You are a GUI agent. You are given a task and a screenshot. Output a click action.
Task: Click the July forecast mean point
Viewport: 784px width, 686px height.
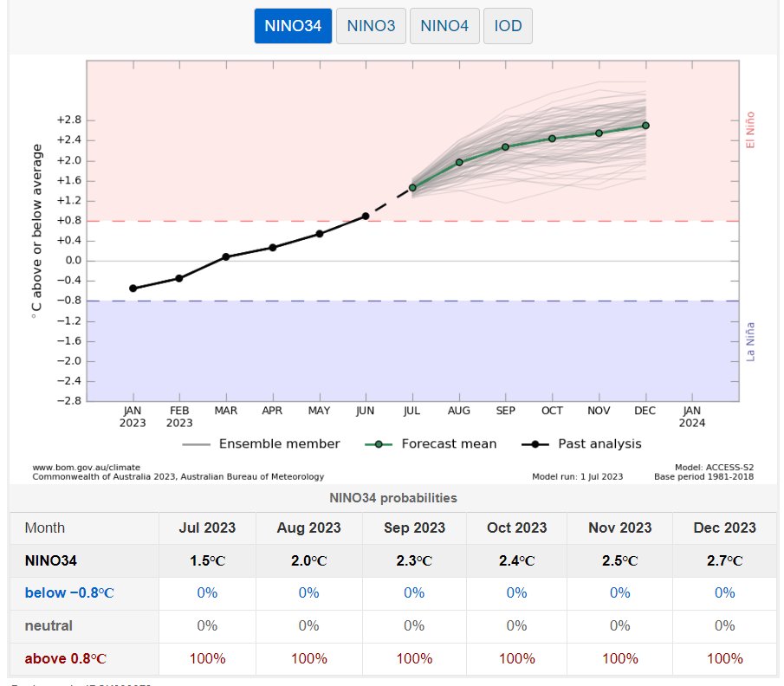pyautogui.click(x=412, y=188)
